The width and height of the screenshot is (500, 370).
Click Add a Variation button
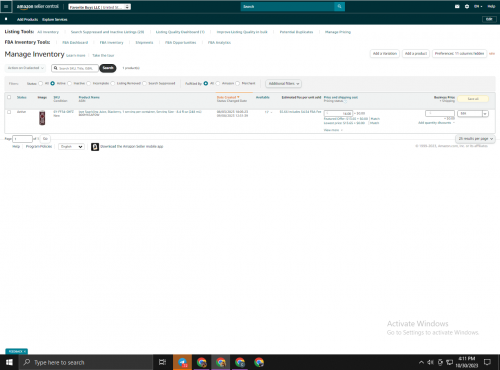click(x=385, y=54)
